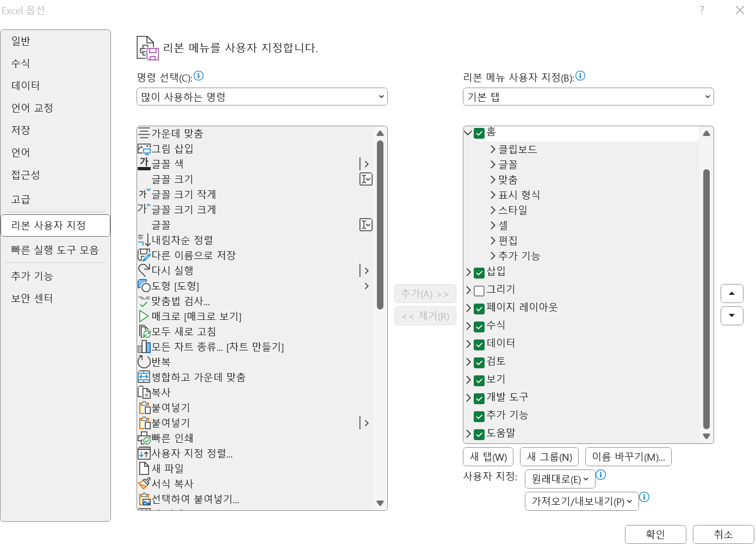
Task: Click the 취소 cancel button
Action: pyautogui.click(x=723, y=534)
